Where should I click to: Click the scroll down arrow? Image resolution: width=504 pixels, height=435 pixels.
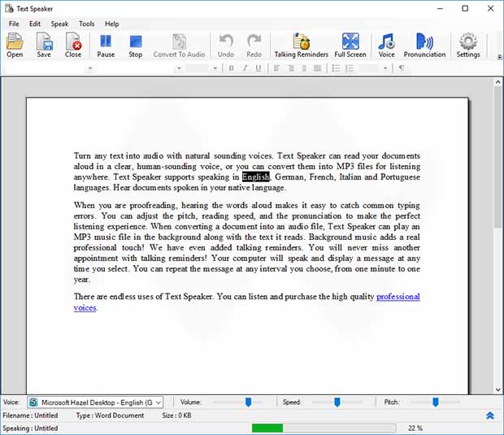[497, 390]
